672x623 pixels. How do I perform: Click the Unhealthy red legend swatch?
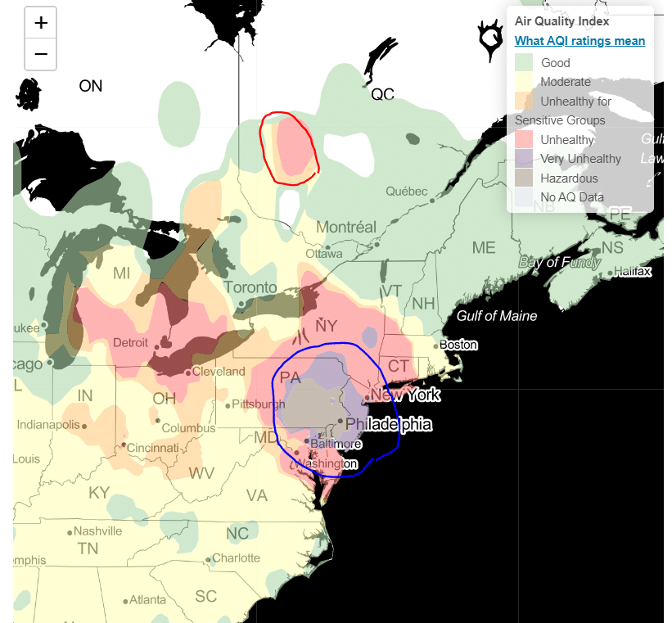[524, 140]
